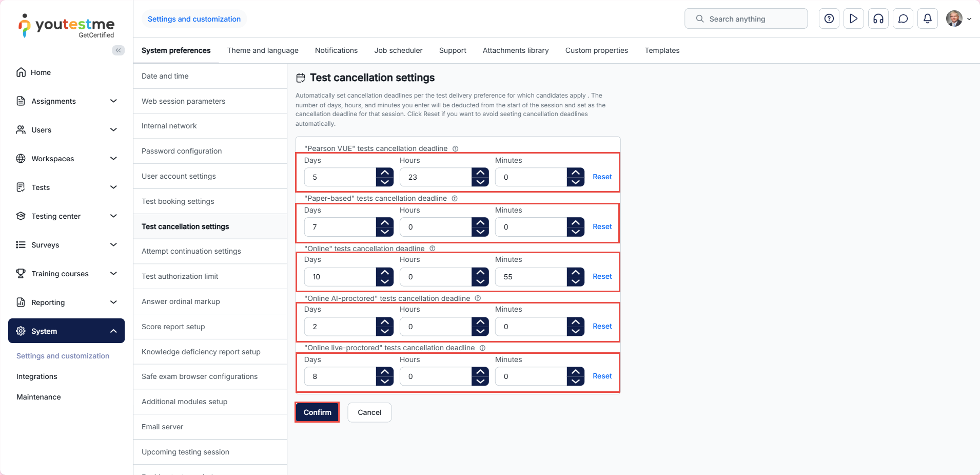The height and width of the screenshot is (475, 980).
Task: Collapse the sidebar with double-chevron icon
Action: point(119,50)
